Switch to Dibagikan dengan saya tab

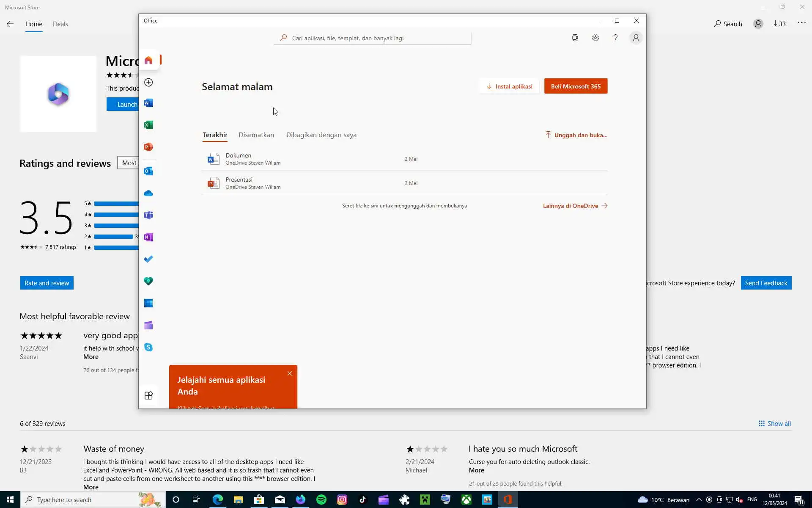[321, 135]
